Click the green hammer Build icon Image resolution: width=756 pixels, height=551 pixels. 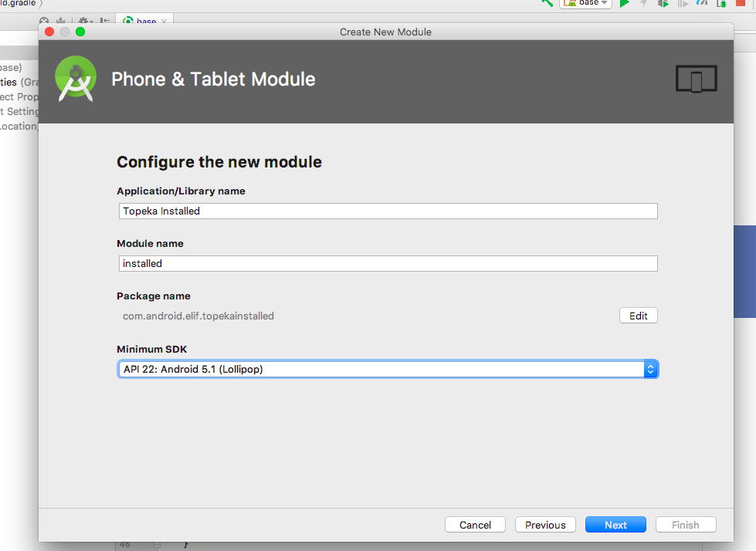[548, 3]
